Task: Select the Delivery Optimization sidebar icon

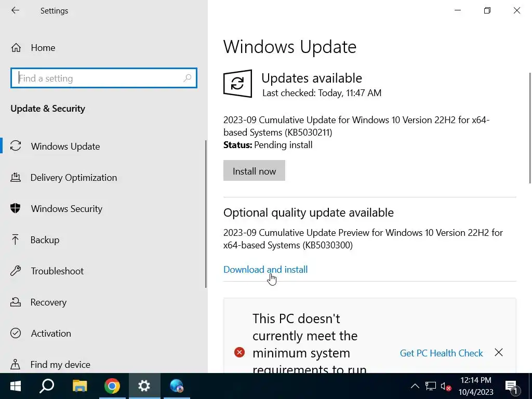Action: (16, 177)
